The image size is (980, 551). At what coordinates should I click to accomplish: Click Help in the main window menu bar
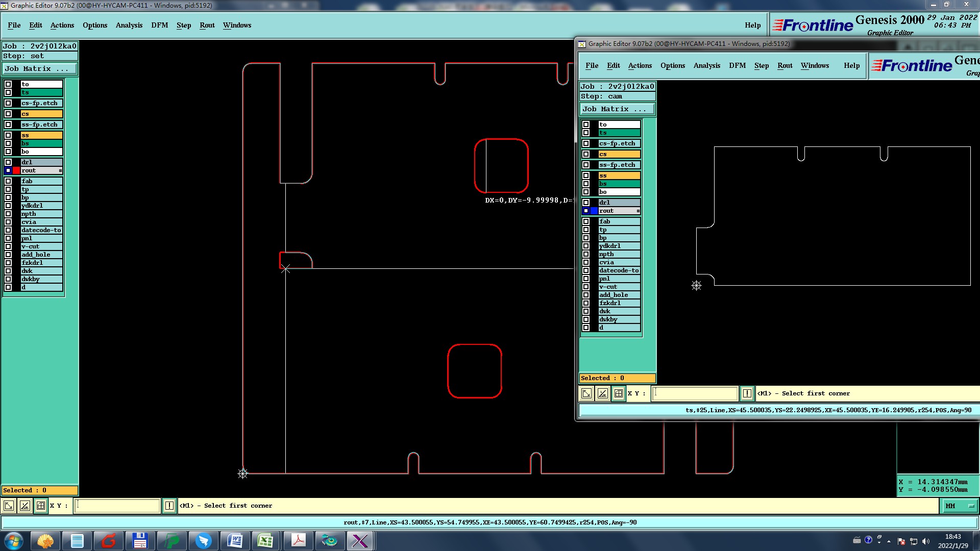pos(752,25)
